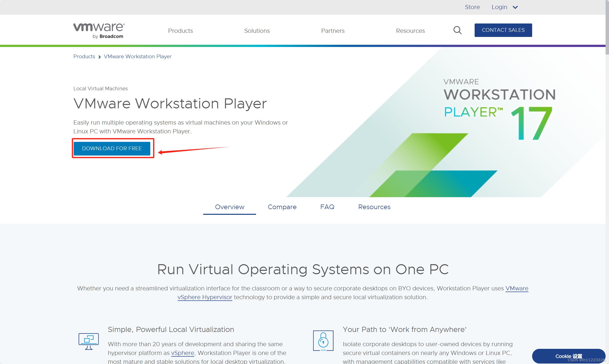Switch to the FAQ tab
The height and width of the screenshot is (364, 609).
tap(327, 207)
